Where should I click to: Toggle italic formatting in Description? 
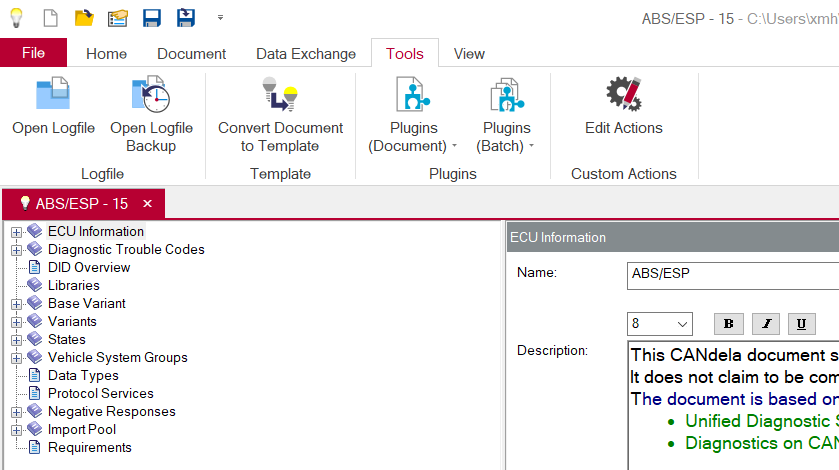(x=766, y=324)
